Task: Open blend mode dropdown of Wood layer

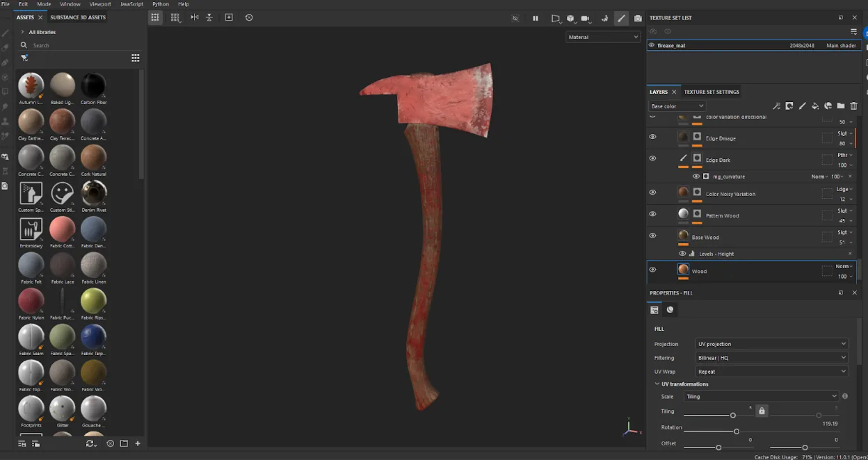Action: [844, 266]
